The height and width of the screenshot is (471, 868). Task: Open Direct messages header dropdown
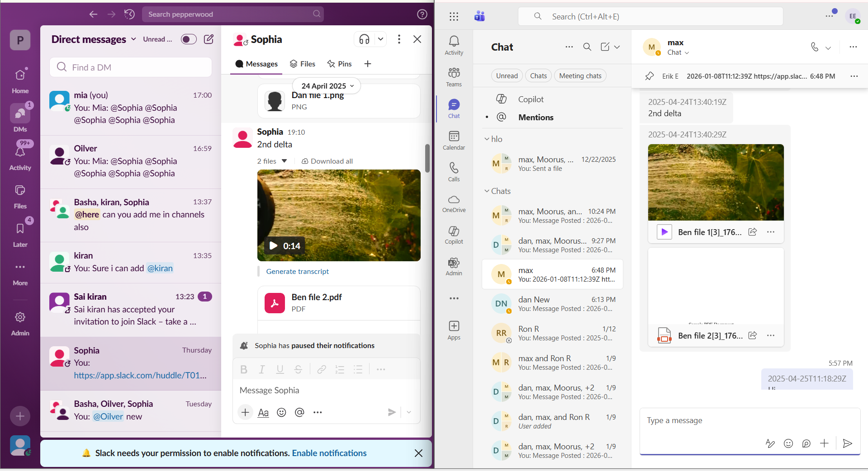tap(94, 39)
